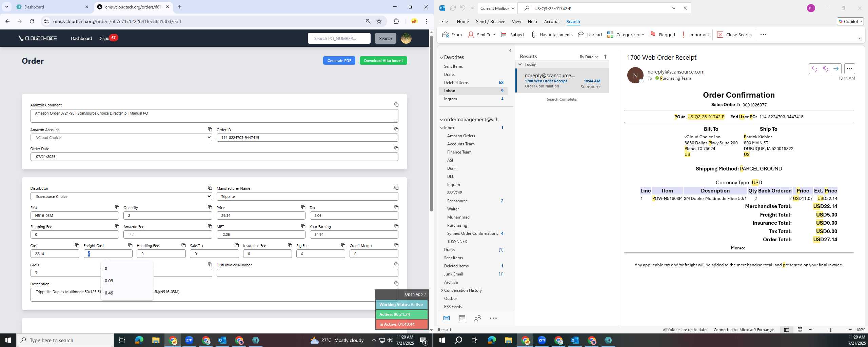This screenshot has height=347, width=868.
Task: Reply to the Scansource email
Action: point(814,69)
